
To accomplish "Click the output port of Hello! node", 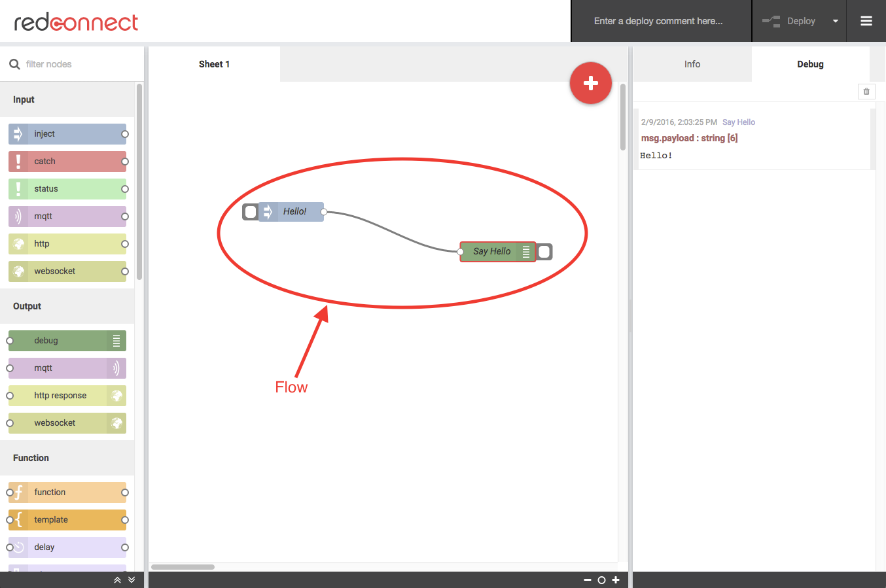I will click(324, 212).
